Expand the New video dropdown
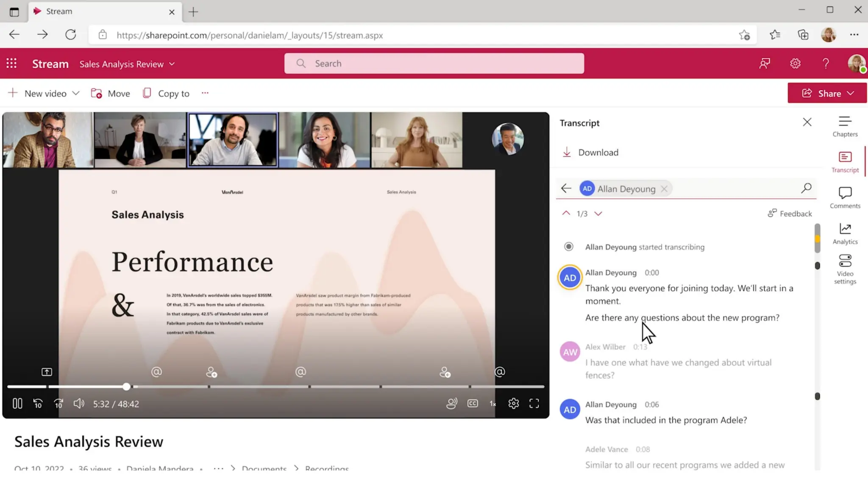The image size is (868, 488). coord(76,93)
